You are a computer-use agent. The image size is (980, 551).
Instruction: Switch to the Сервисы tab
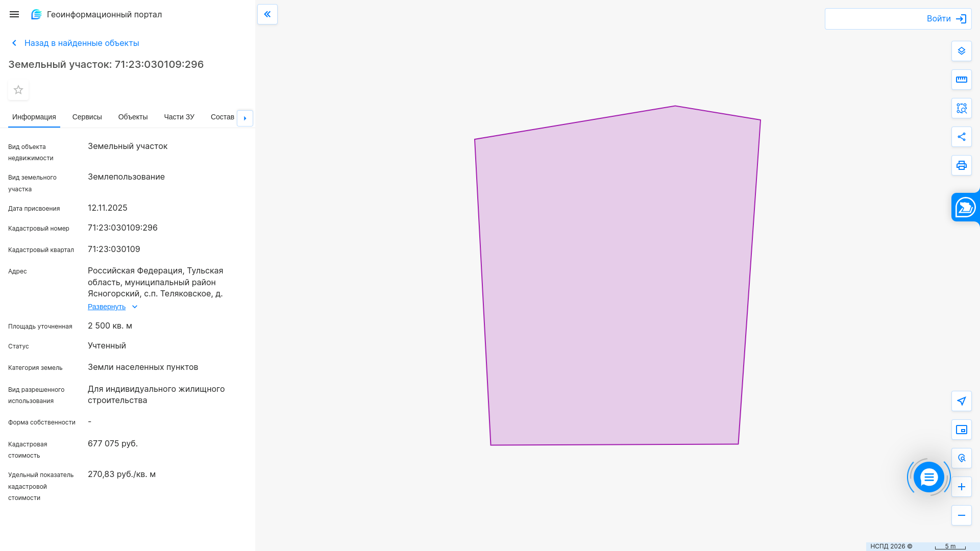point(87,117)
